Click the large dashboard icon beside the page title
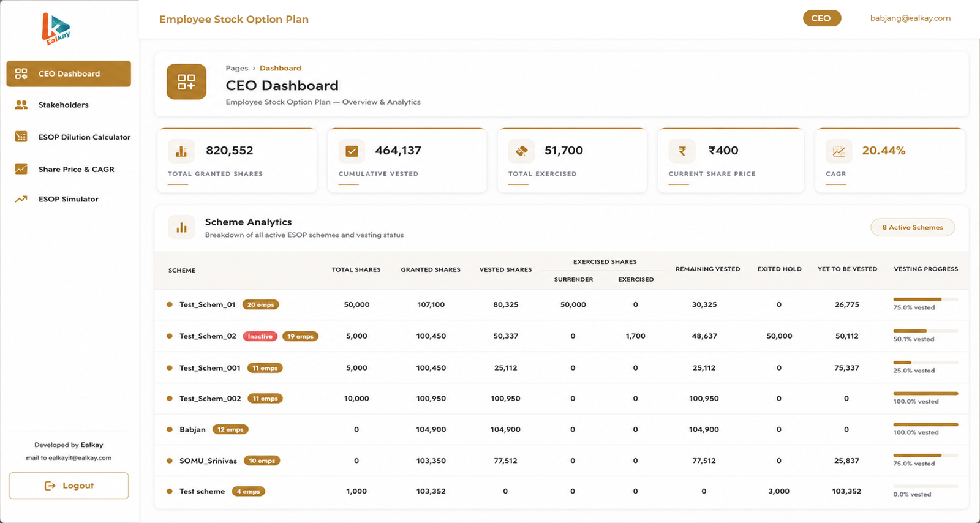Screen dimensions: 980x523 click(x=186, y=81)
